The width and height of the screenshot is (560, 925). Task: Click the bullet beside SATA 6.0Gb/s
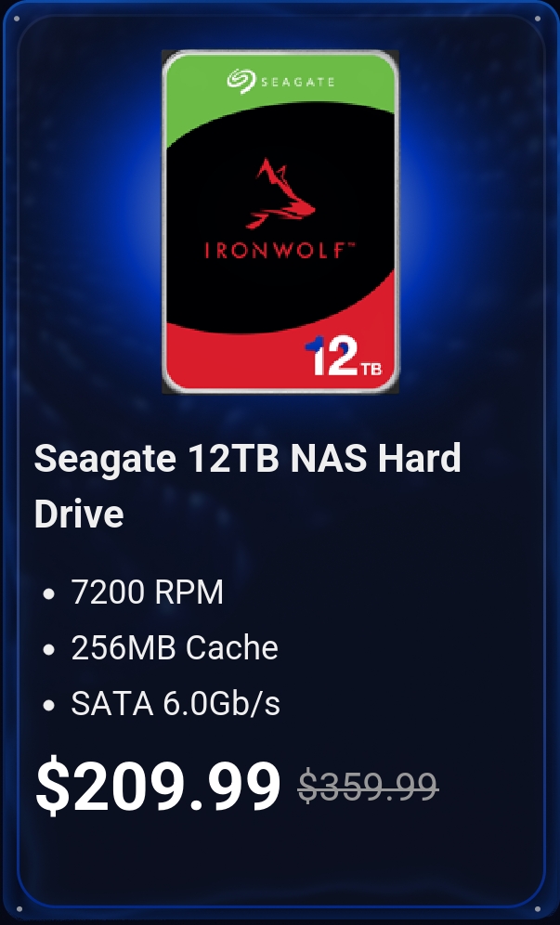[x=49, y=705]
